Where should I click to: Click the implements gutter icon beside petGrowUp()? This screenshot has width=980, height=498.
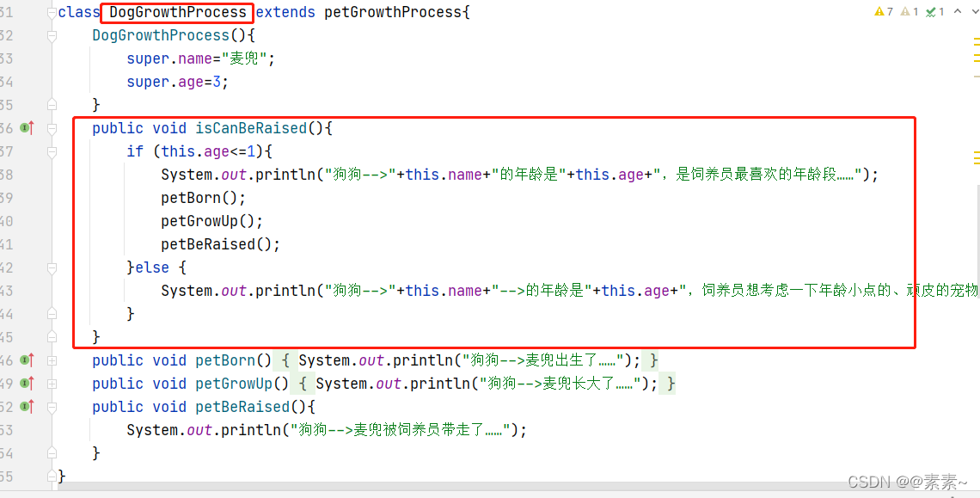point(27,384)
